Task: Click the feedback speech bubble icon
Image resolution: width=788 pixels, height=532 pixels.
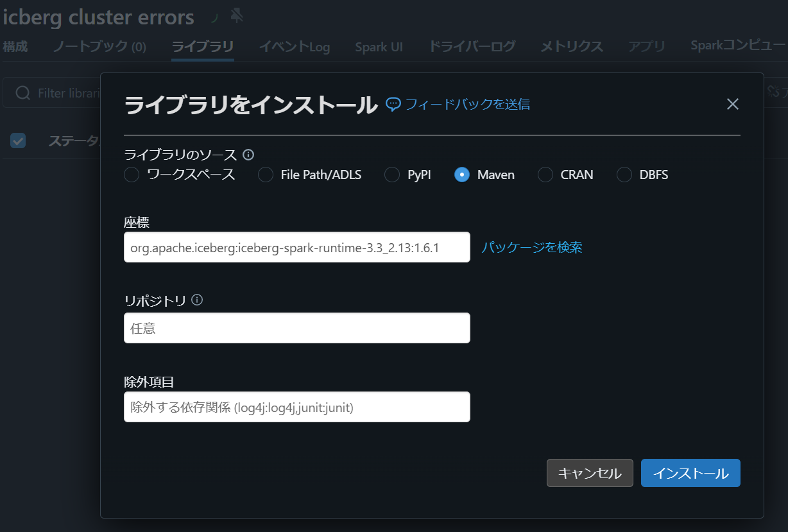Action: click(x=393, y=104)
